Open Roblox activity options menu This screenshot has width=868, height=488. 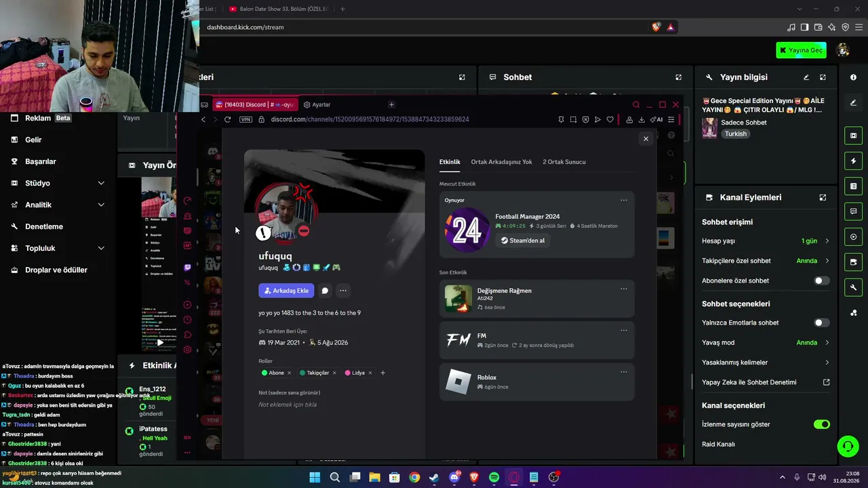tap(624, 371)
